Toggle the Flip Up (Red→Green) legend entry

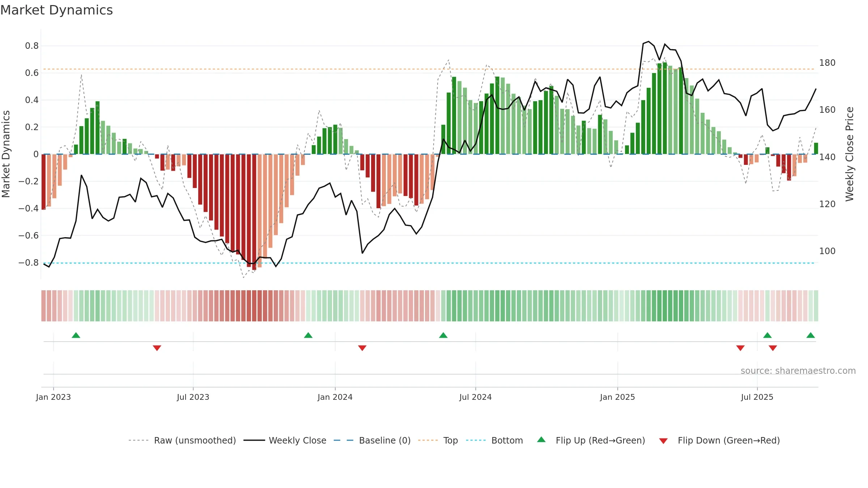591,440
